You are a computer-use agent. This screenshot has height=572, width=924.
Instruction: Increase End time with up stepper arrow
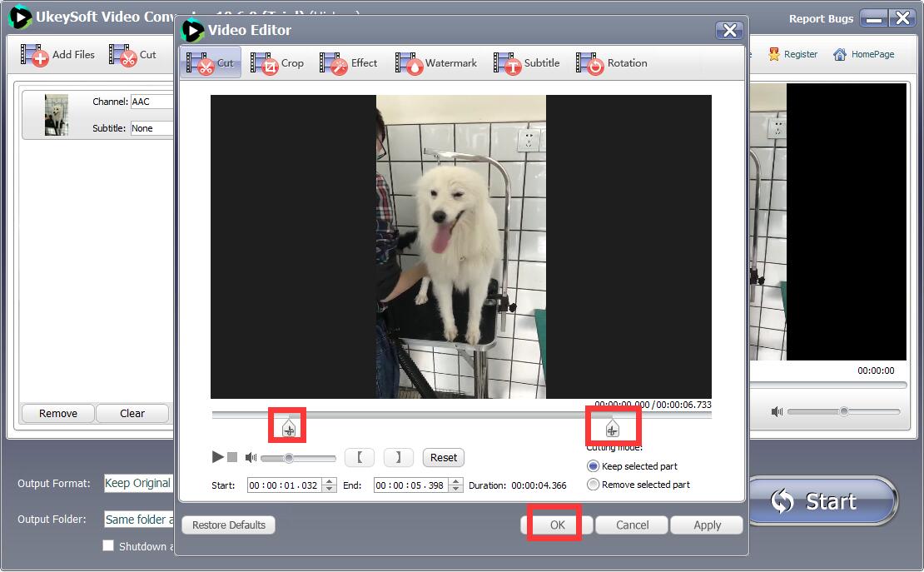click(455, 481)
